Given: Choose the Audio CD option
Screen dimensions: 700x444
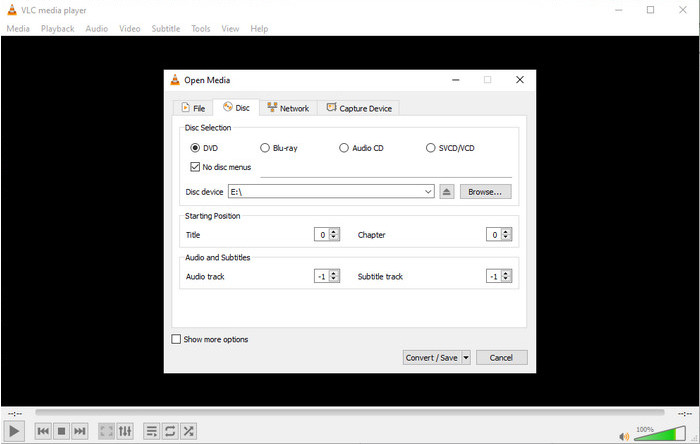Looking at the screenshot, I should click(344, 148).
